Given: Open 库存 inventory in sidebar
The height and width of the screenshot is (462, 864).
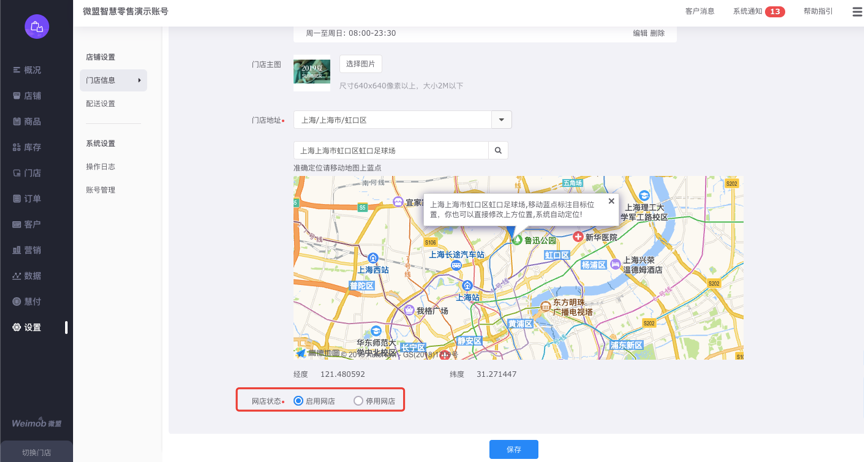Looking at the screenshot, I should click(27, 147).
